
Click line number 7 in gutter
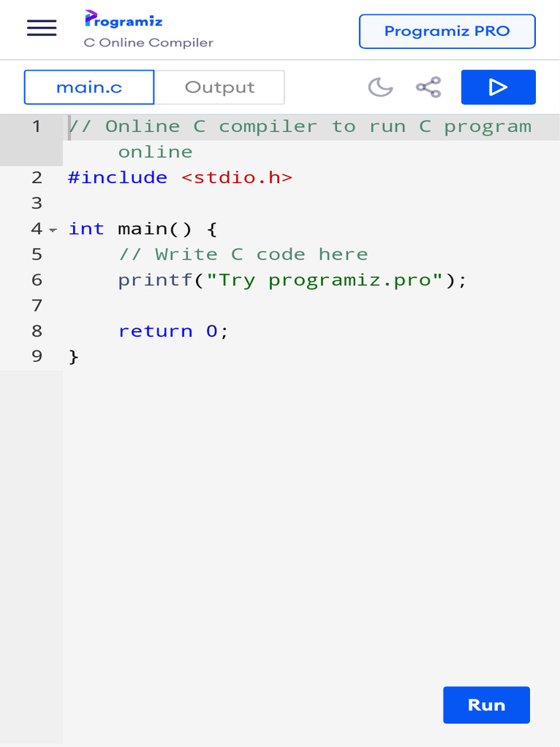point(36,306)
